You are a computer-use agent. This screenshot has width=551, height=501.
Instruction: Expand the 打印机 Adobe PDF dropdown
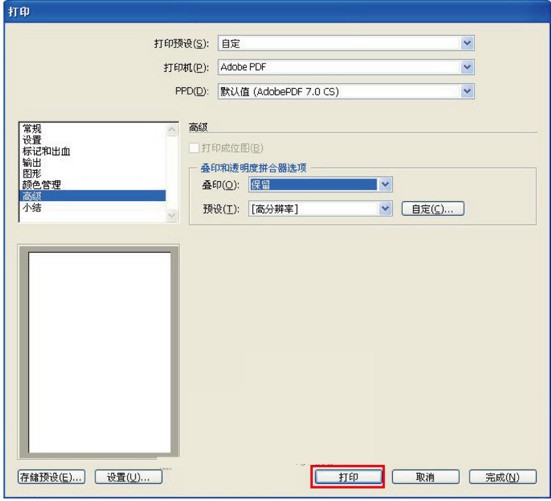(x=467, y=67)
